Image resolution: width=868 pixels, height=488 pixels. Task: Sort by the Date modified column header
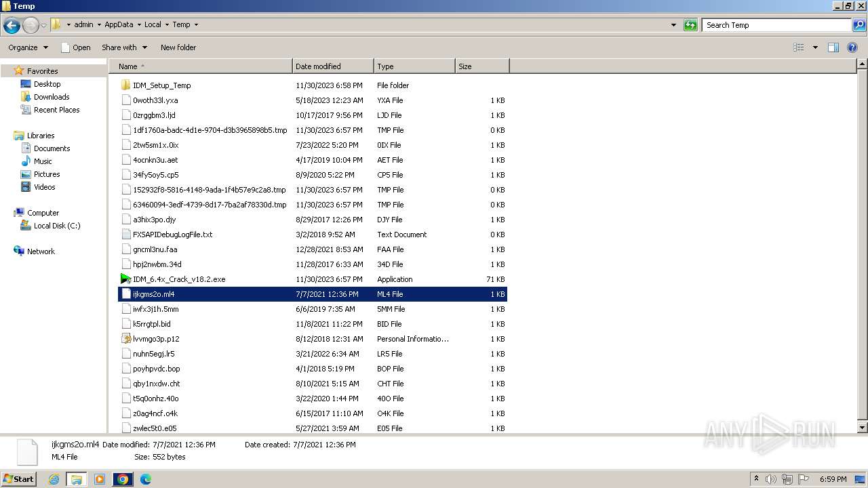pos(333,66)
